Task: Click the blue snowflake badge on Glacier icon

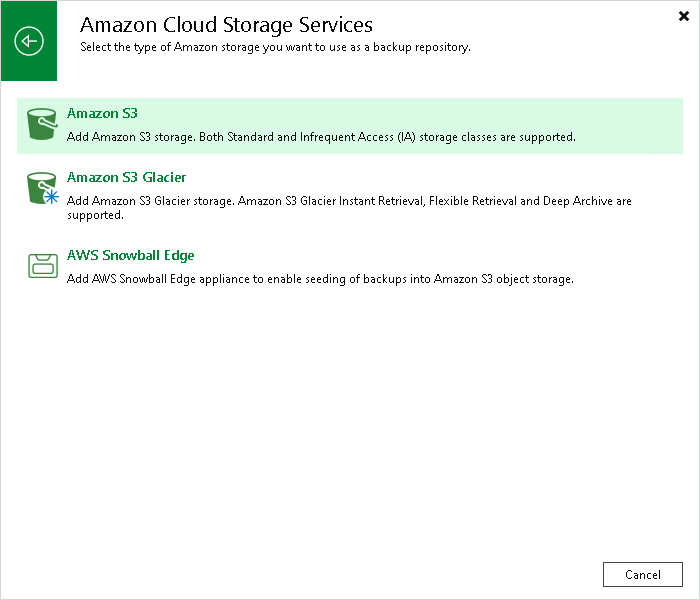Action: 51,197
